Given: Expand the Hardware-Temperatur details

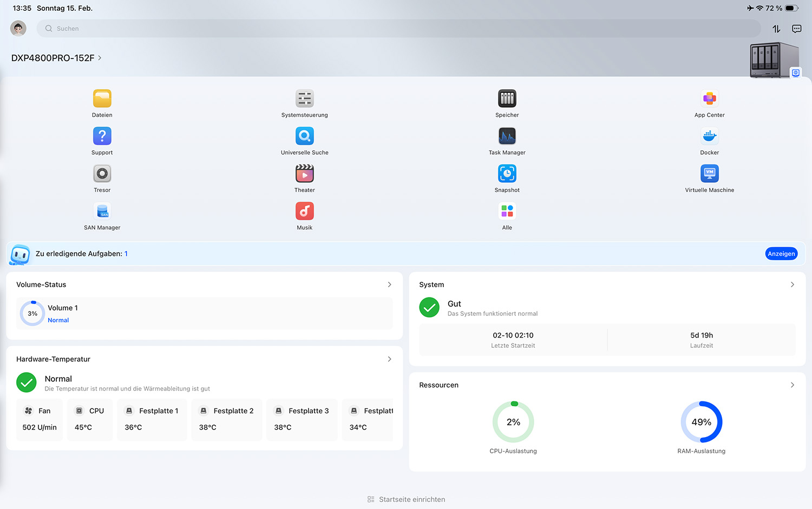Looking at the screenshot, I should point(389,359).
